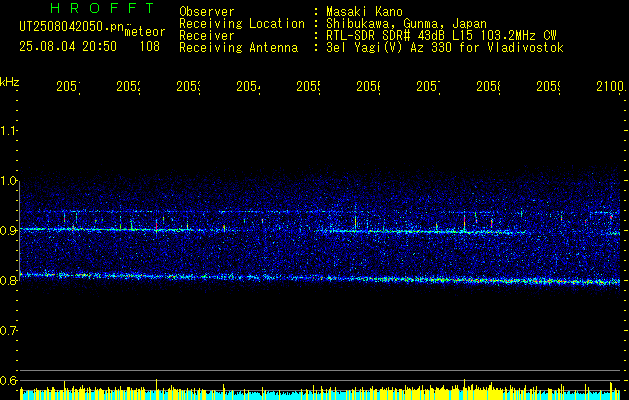
Task: Click the 2055 time axis marker
Action: pyautogui.click(x=308, y=87)
